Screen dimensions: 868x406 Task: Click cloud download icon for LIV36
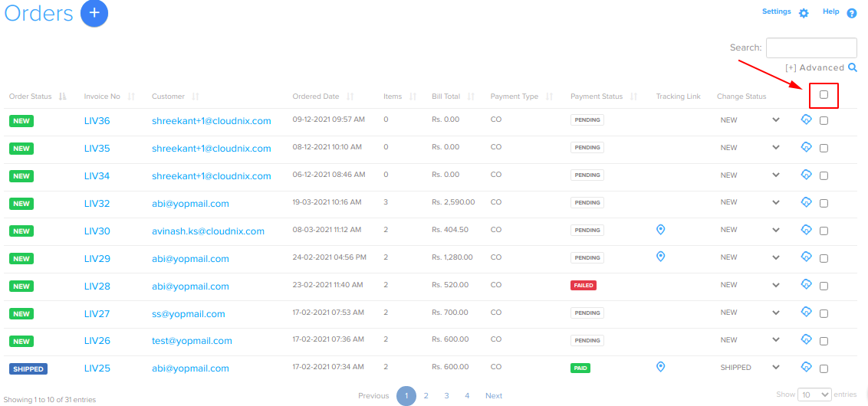click(x=807, y=120)
